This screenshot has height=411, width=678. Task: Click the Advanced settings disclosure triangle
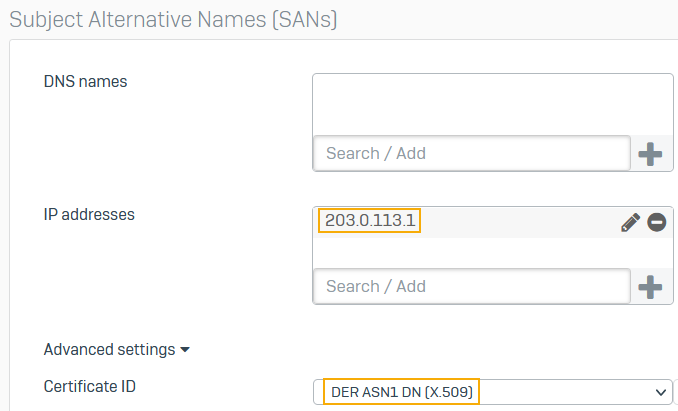point(185,350)
